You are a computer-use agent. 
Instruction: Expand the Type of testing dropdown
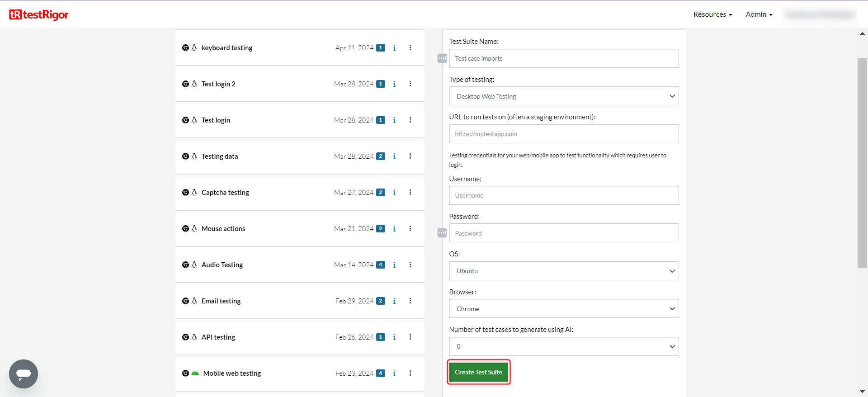(564, 96)
